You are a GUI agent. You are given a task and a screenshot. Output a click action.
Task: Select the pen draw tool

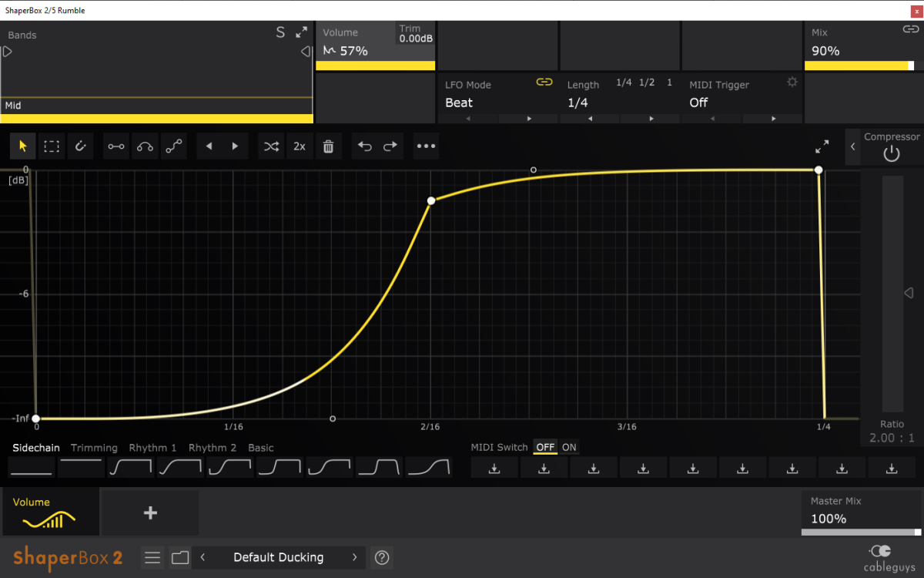(81, 146)
